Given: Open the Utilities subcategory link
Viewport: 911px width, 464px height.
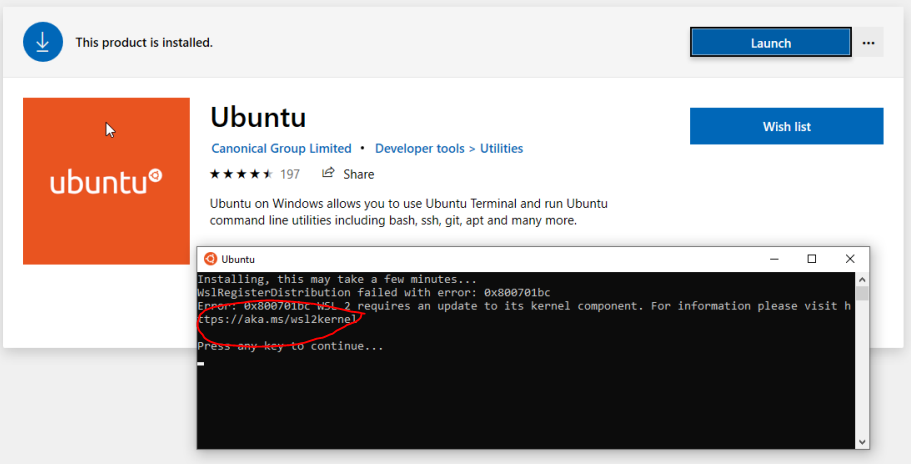Looking at the screenshot, I should click(501, 148).
